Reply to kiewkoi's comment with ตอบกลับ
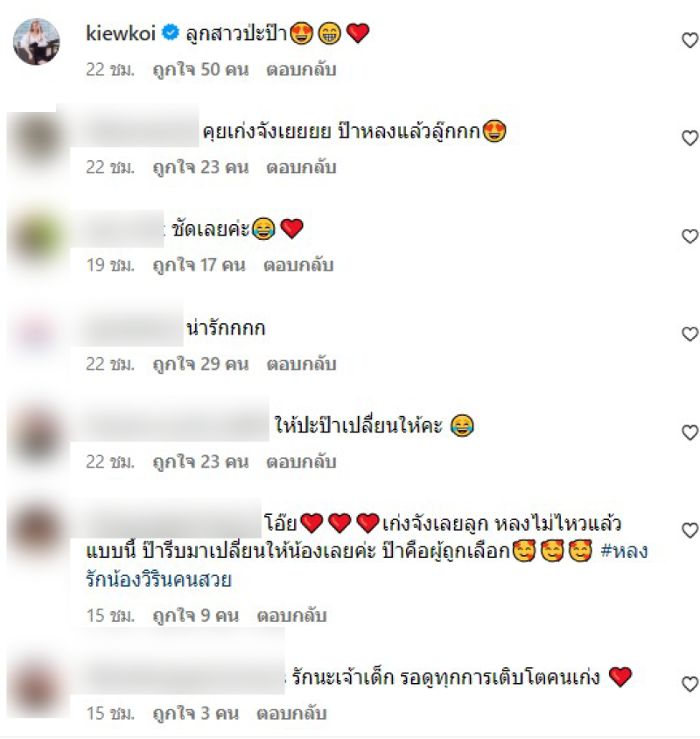 tap(301, 70)
